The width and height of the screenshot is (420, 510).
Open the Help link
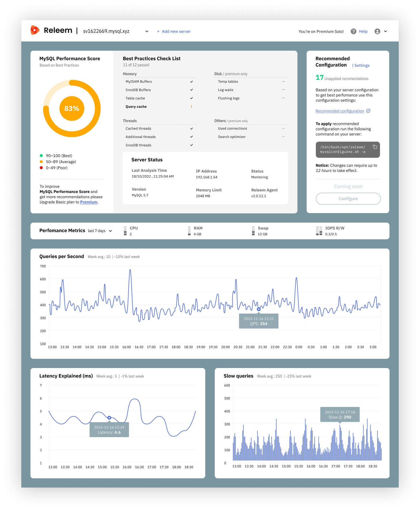pos(363,31)
